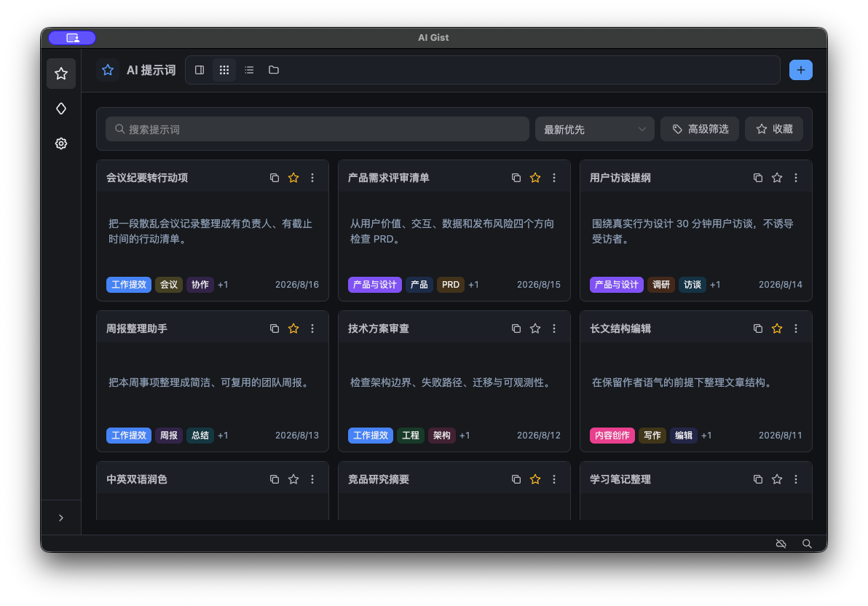Open the 技术方案审查 card description
Screen dimensions: 868x606
coord(451,383)
